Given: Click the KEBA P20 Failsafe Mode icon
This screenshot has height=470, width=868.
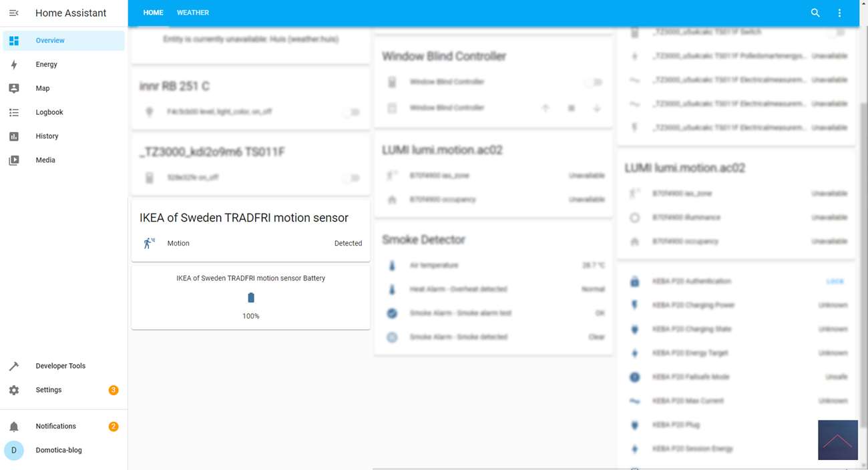Looking at the screenshot, I should point(635,377).
